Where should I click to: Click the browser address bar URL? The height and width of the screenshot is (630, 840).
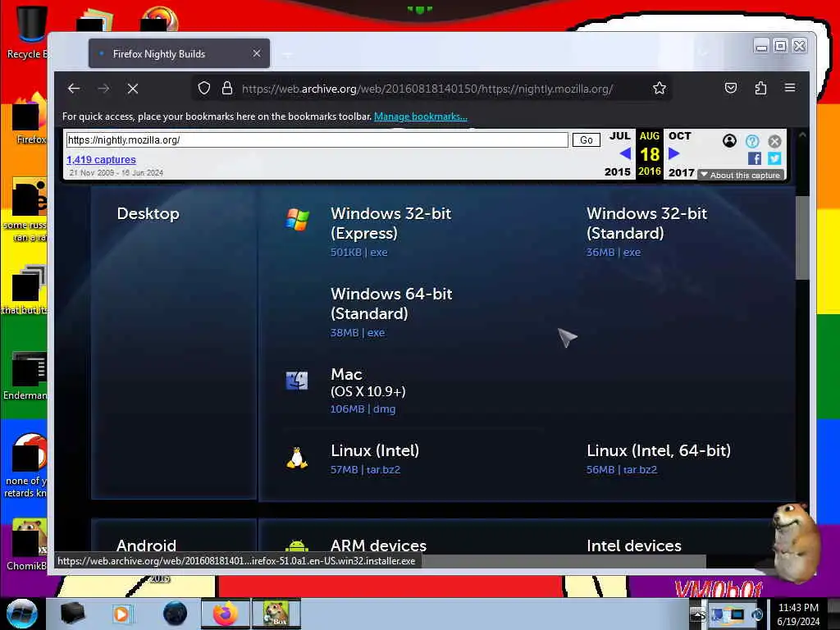[427, 89]
